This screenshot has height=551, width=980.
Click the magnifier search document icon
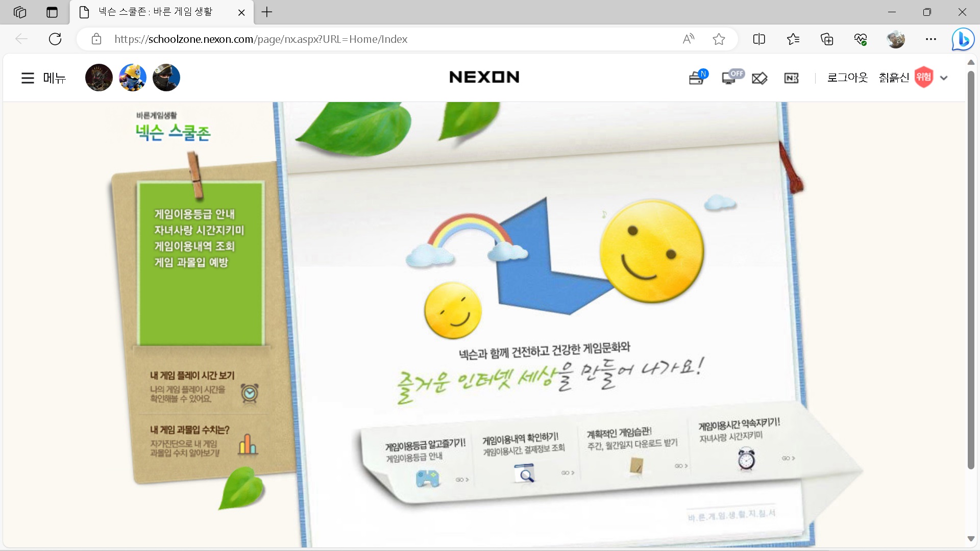click(525, 473)
